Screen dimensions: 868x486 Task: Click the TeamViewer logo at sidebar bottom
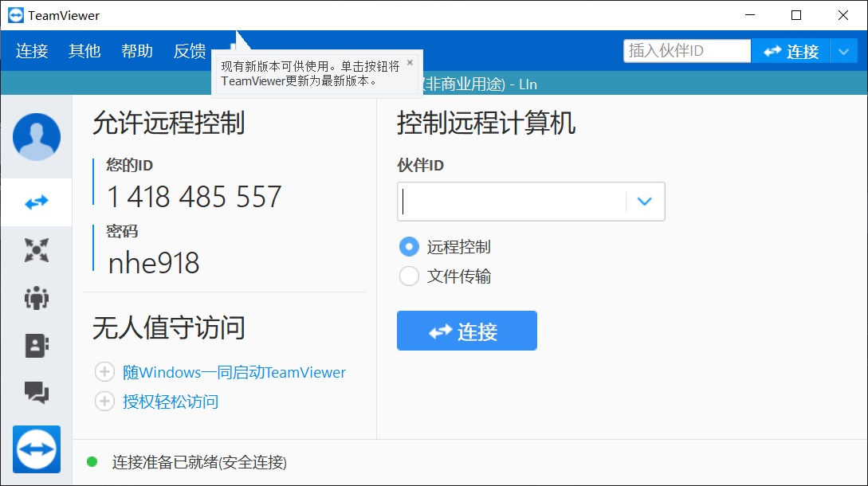37,449
